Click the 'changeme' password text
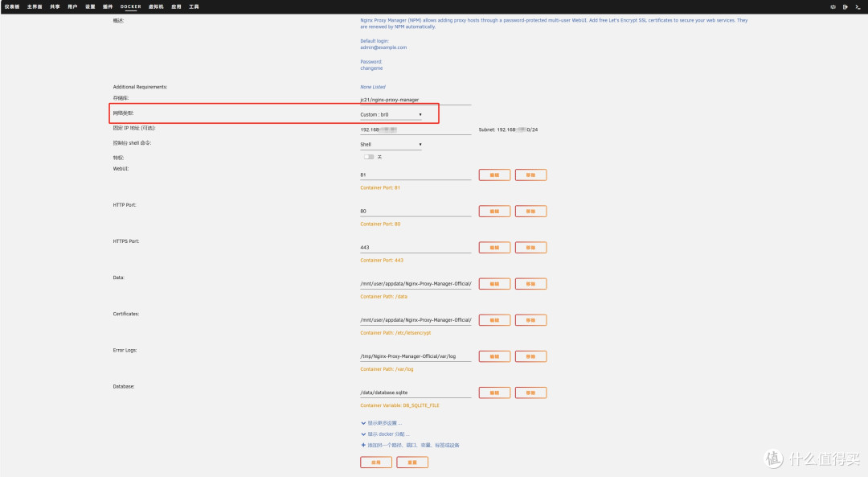 371,68
